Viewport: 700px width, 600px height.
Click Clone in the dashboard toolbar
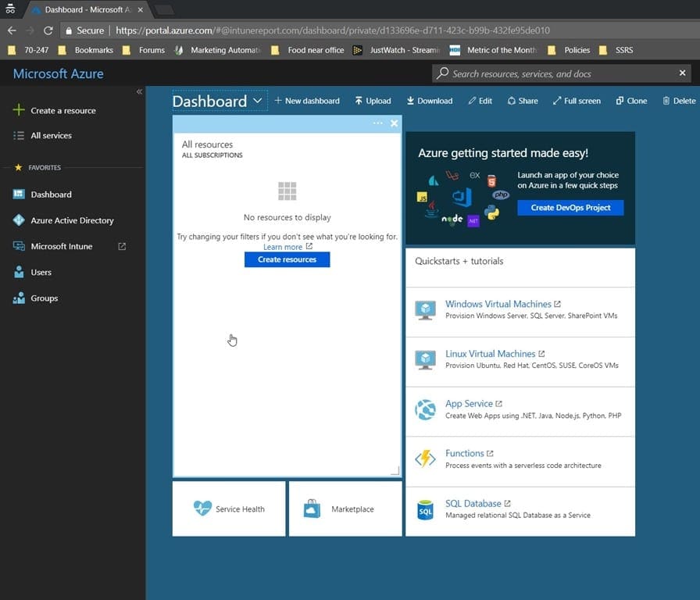(x=632, y=101)
